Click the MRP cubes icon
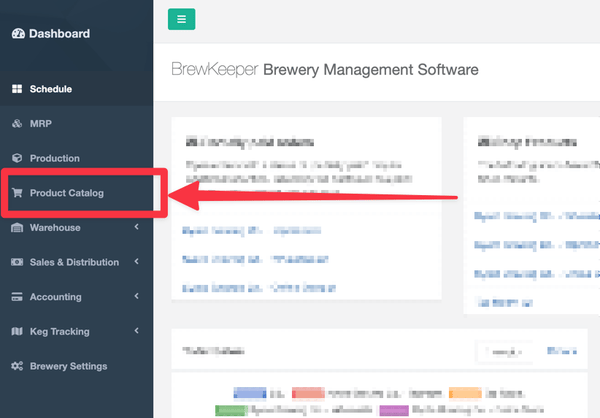The height and width of the screenshot is (418, 600). (17, 124)
